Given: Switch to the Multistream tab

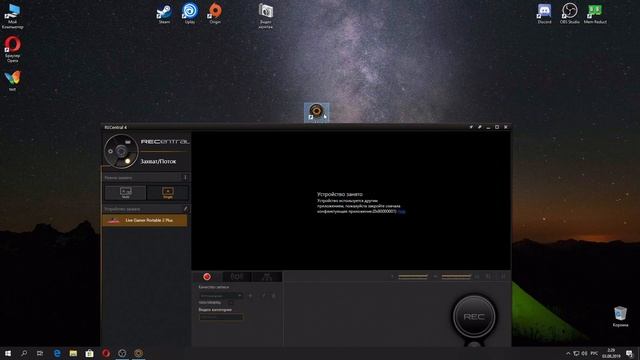Looking at the screenshot, I should (x=267, y=277).
